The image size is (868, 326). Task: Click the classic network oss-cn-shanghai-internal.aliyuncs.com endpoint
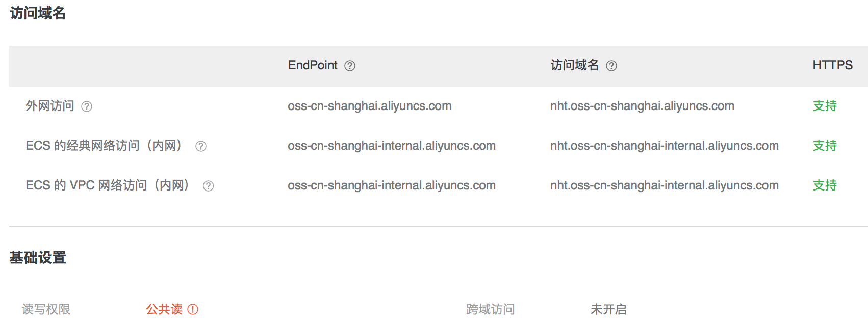(x=392, y=146)
